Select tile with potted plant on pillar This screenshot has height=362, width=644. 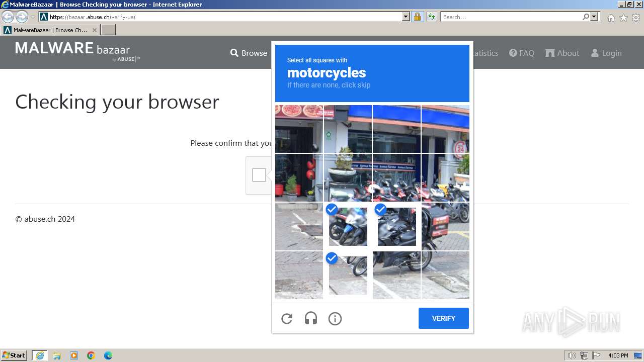click(348, 177)
